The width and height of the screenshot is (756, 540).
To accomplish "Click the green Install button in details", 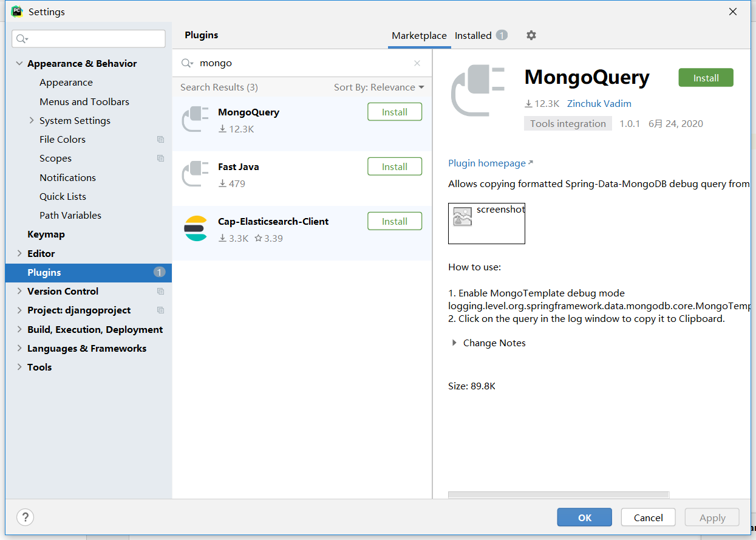I will click(x=706, y=78).
